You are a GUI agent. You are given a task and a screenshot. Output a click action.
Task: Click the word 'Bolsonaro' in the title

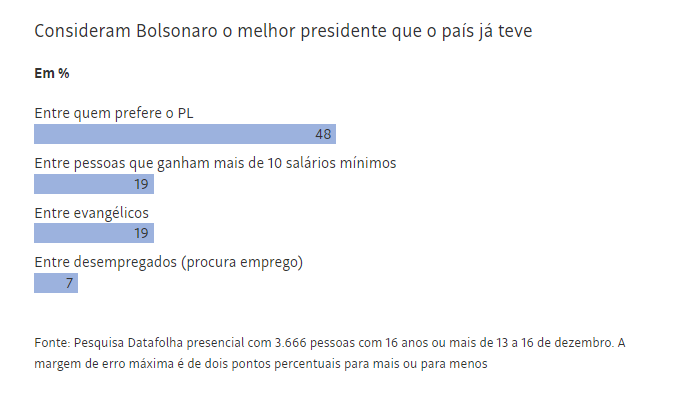[x=177, y=31]
